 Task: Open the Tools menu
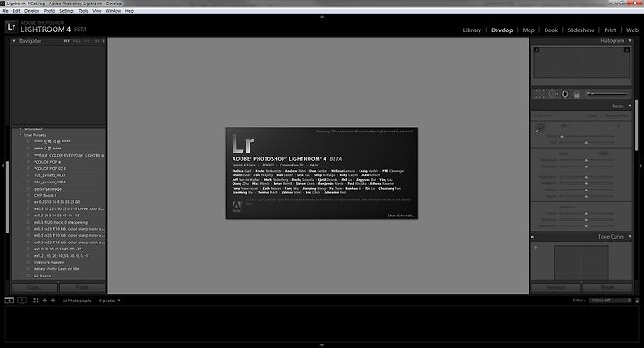pyautogui.click(x=83, y=11)
